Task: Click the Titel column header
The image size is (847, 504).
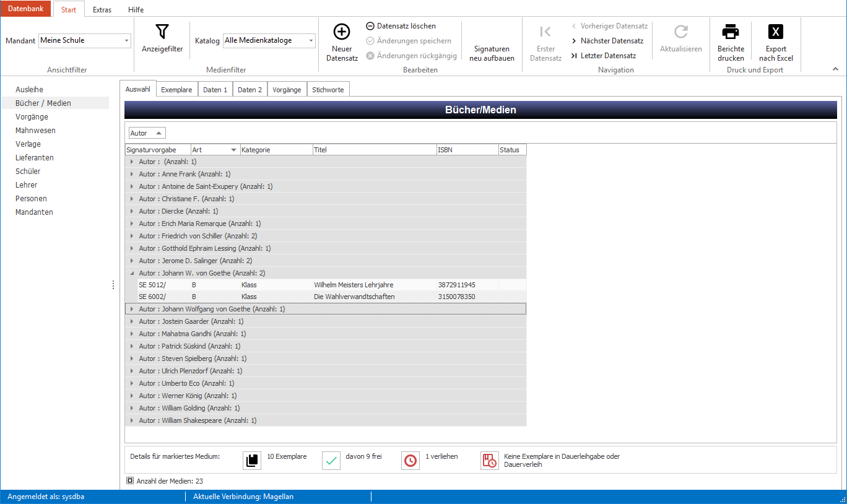Action: tap(375, 150)
